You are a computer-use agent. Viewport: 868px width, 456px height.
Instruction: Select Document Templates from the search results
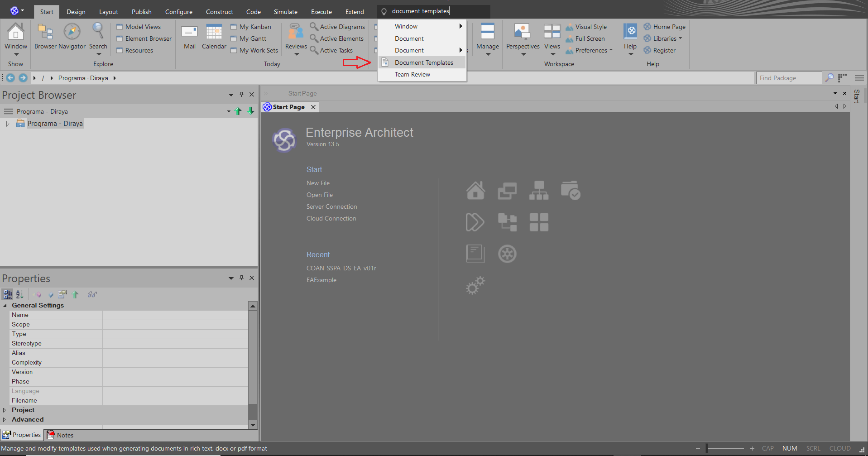click(422, 62)
